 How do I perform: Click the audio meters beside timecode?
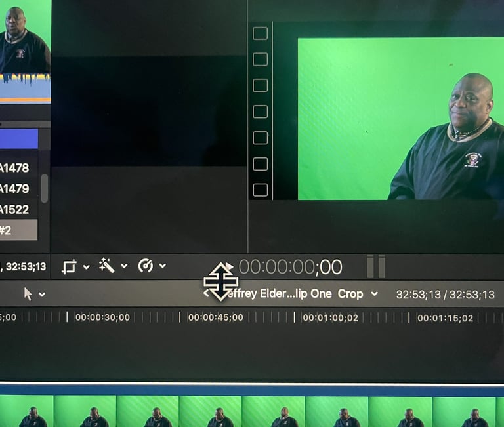[x=376, y=266]
